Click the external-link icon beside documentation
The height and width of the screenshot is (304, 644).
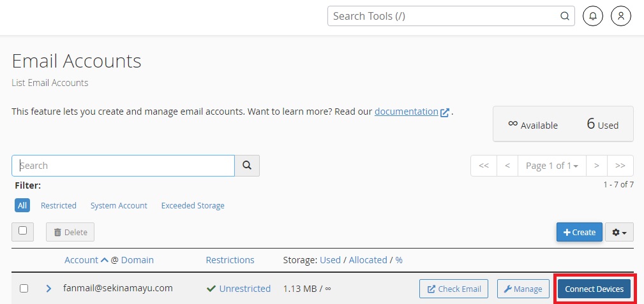pos(444,112)
